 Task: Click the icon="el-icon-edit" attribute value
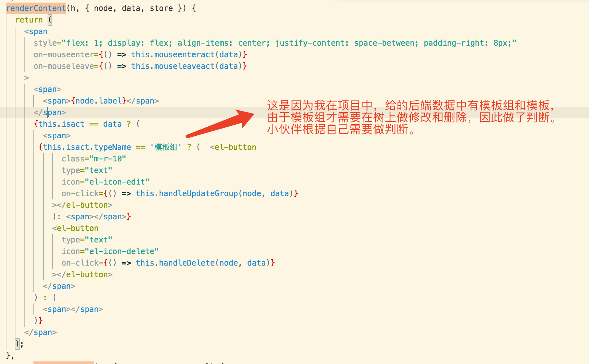pyautogui.click(x=117, y=182)
